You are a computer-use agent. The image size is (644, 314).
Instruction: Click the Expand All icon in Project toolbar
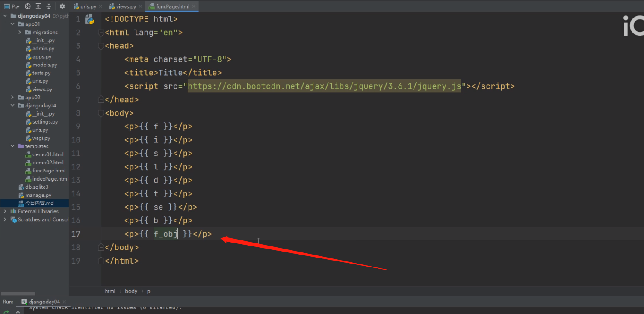click(x=38, y=6)
